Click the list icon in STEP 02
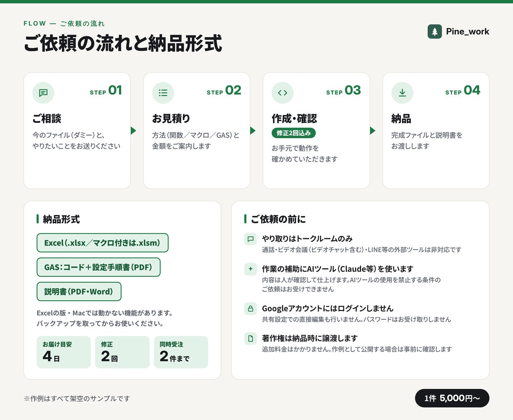This screenshot has height=420, width=513. (x=163, y=93)
